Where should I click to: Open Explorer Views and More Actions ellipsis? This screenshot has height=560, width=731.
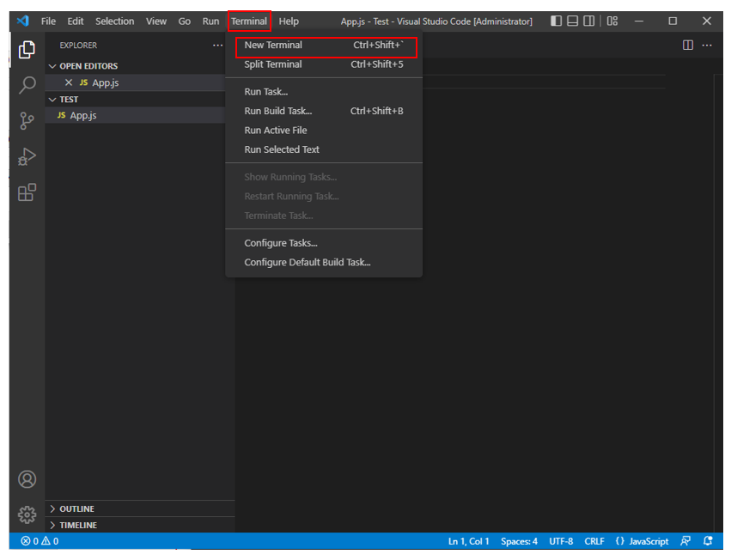pos(217,46)
